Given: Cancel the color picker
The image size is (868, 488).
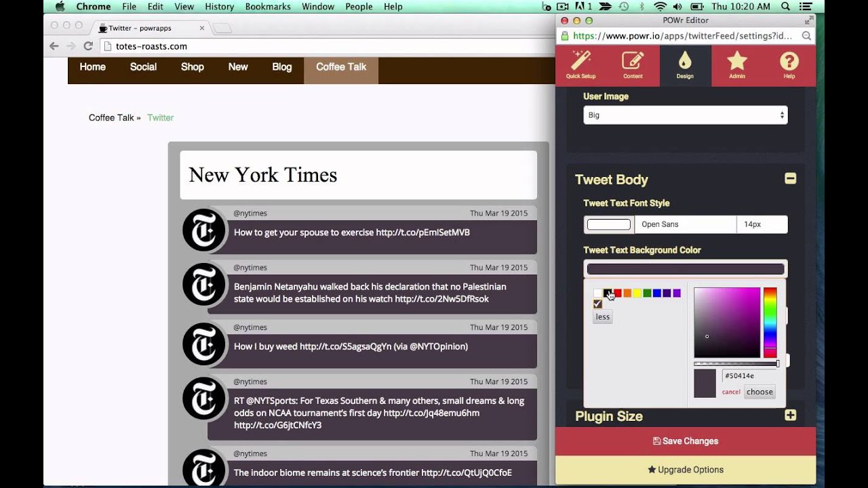Looking at the screenshot, I should [731, 392].
